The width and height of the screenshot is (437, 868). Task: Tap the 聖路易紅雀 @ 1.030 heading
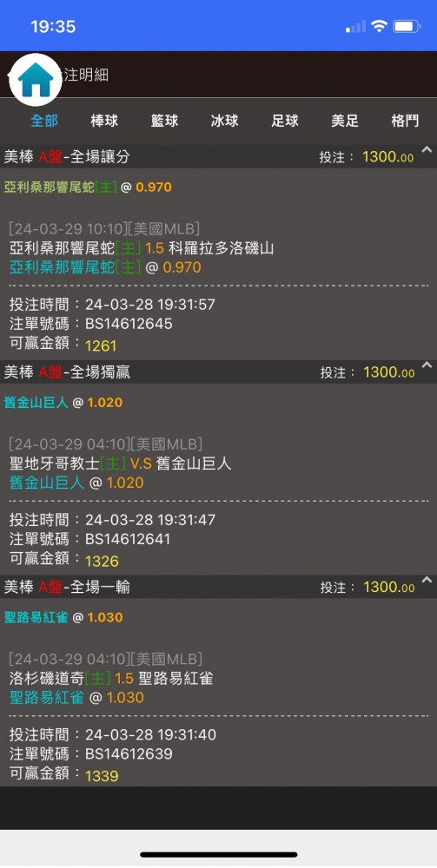pos(63,617)
